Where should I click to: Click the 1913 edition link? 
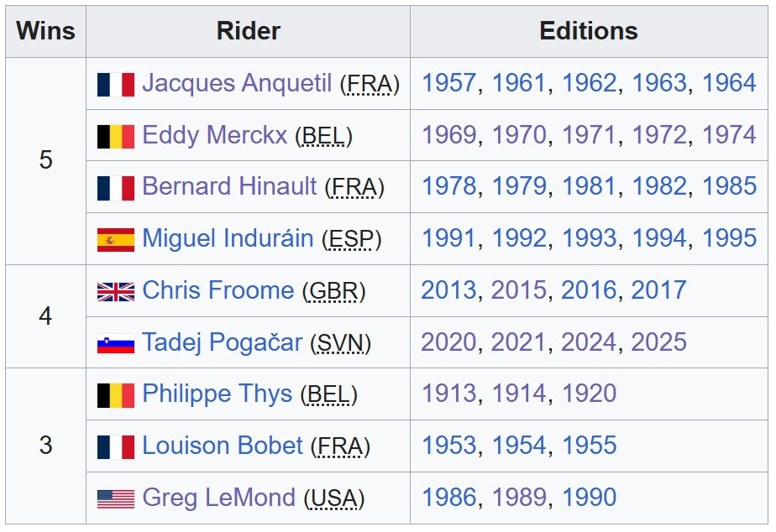point(449,394)
